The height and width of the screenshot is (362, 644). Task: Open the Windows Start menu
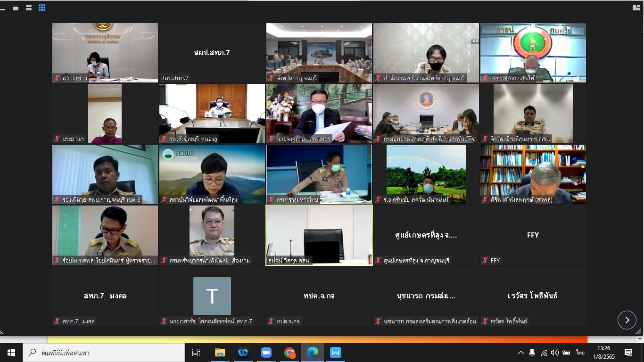[11, 353]
